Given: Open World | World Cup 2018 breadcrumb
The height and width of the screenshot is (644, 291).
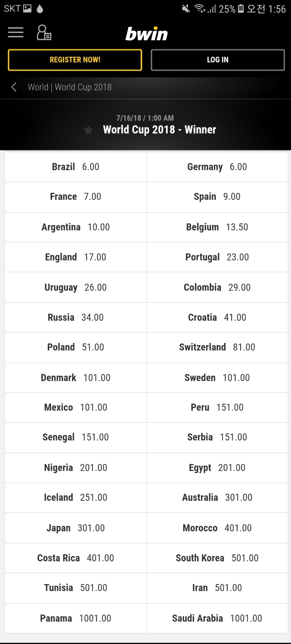Looking at the screenshot, I should [70, 87].
